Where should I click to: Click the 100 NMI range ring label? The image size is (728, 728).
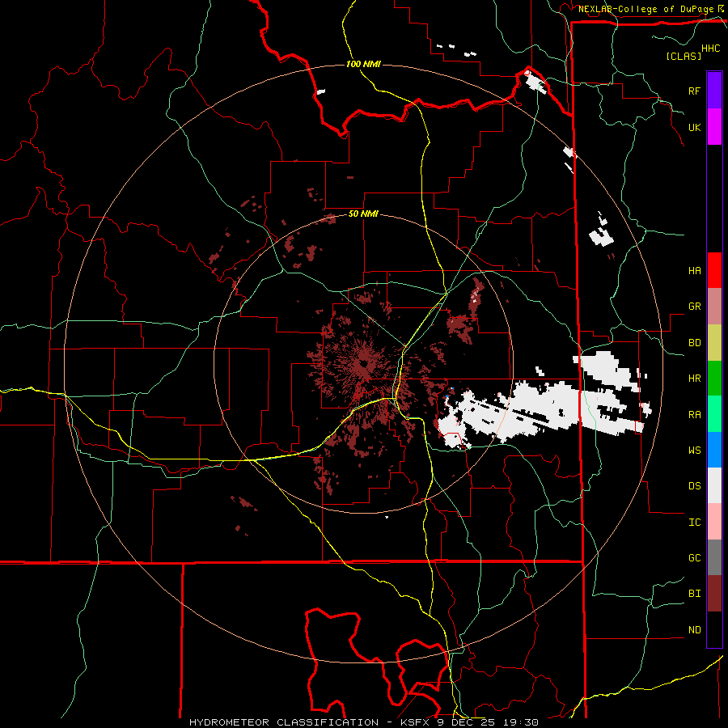pos(363,64)
